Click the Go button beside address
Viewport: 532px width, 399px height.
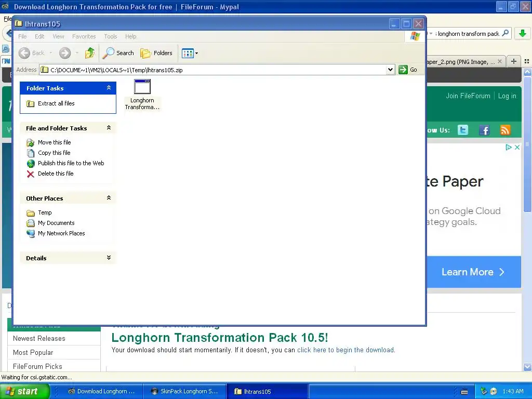(x=408, y=70)
